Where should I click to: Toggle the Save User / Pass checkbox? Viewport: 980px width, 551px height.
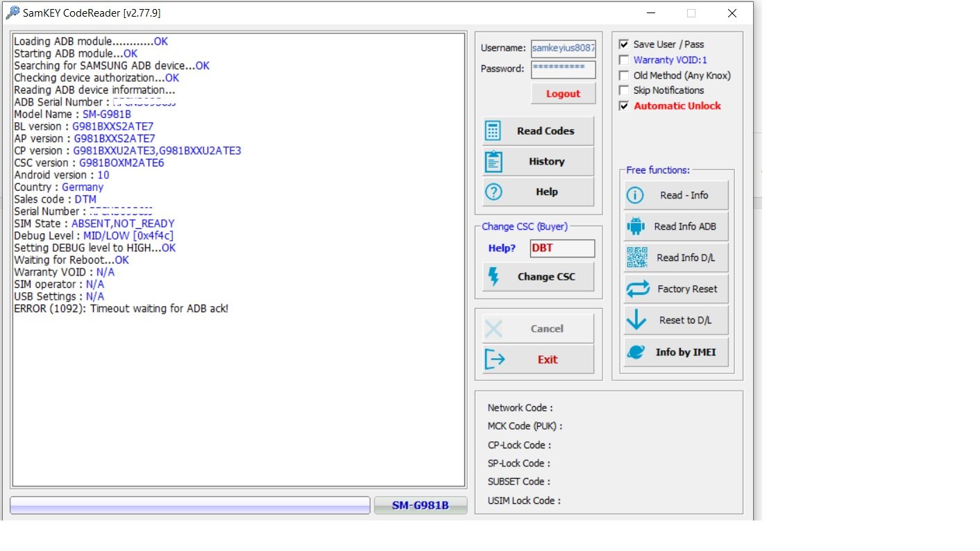pos(624,44)
